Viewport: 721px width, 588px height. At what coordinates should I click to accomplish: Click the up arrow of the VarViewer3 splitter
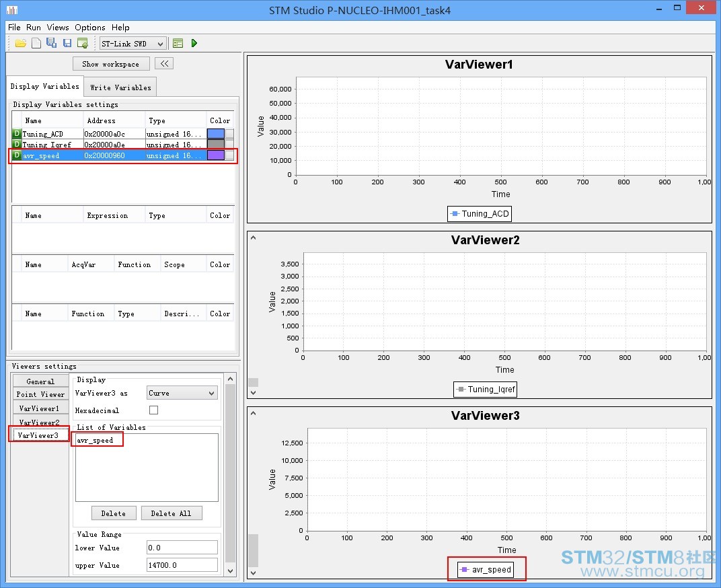click(x=253, y=413)
